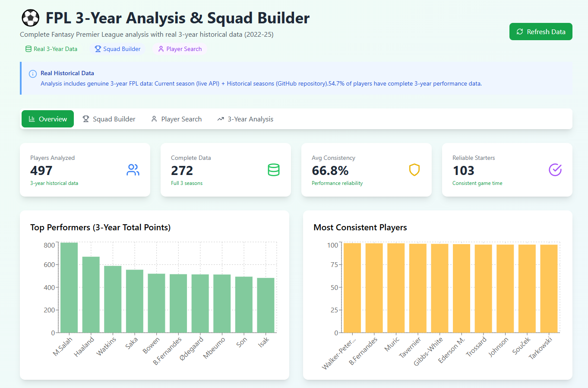Image resolution: width=588 pixels, height=388 pixels.
Task: Click the info icon beside Real Historical Data
Action: coord(32,74)
